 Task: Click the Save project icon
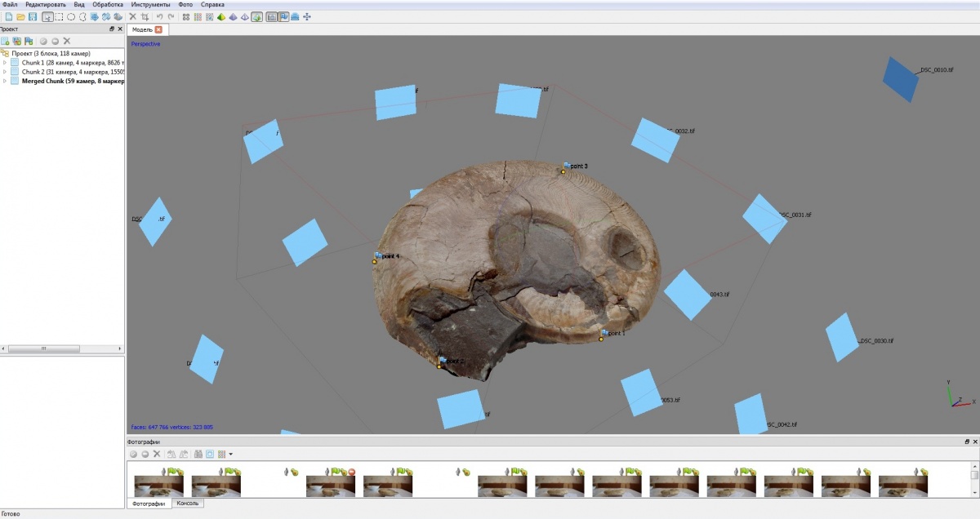tap(32, 16)
